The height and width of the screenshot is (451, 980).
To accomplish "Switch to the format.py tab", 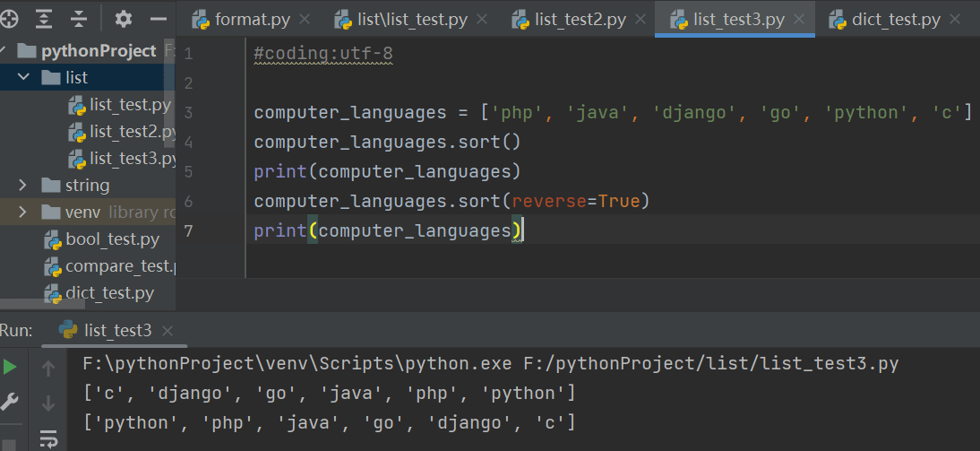I will (x=252, y=20).
